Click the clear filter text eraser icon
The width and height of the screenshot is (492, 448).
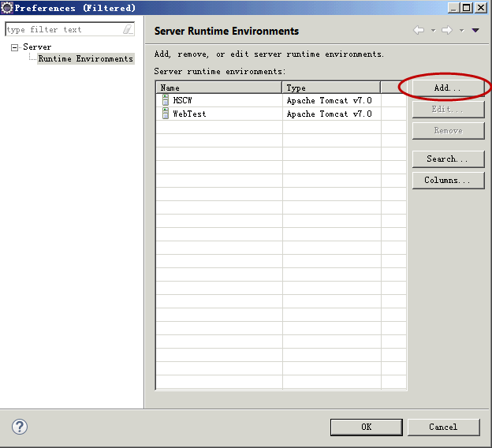tap(128, 29)
